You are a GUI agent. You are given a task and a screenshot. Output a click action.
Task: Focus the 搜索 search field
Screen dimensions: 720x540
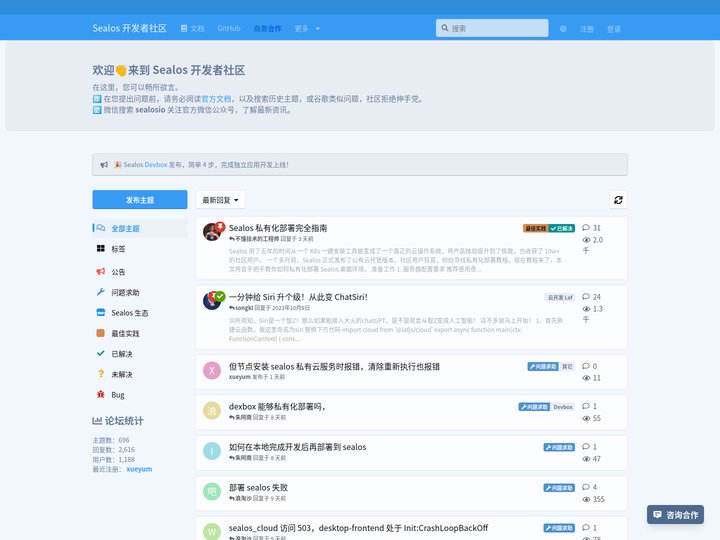pyautogui.click(x=492, y=28)
